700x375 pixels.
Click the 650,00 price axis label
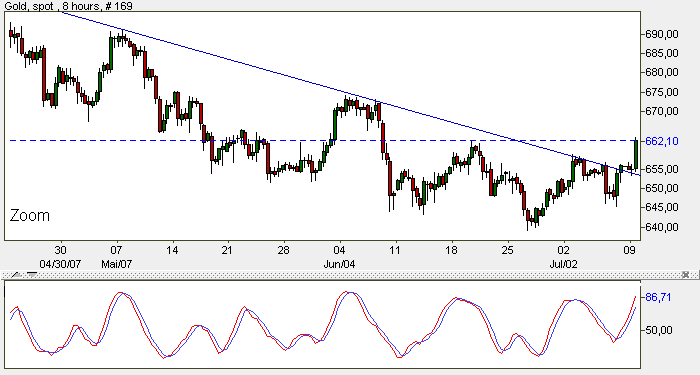(662, 188)
